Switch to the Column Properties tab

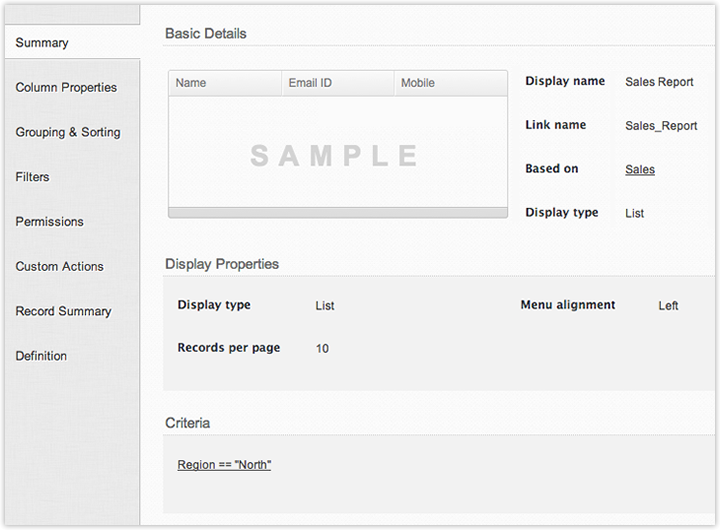(x=66, y=88)
